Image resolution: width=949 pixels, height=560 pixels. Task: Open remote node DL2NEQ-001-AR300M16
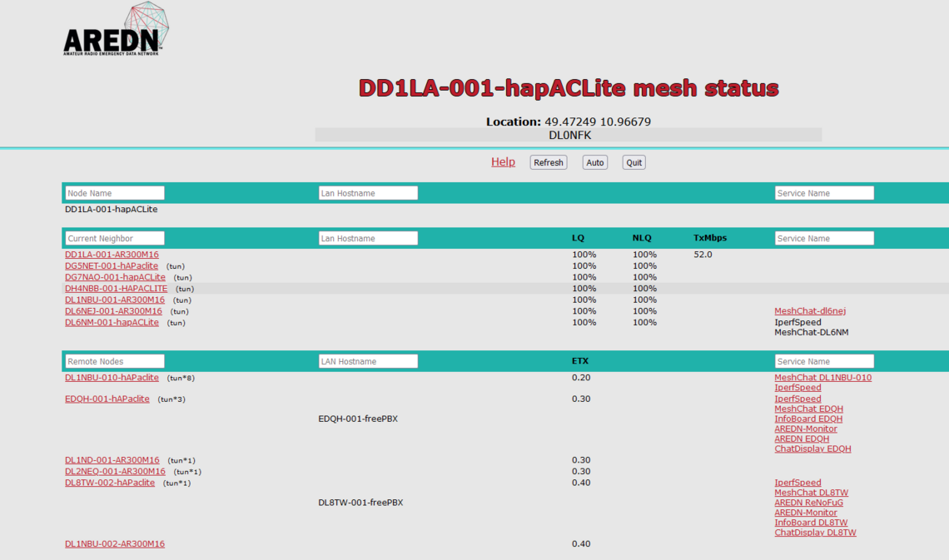tap(115, 472)
